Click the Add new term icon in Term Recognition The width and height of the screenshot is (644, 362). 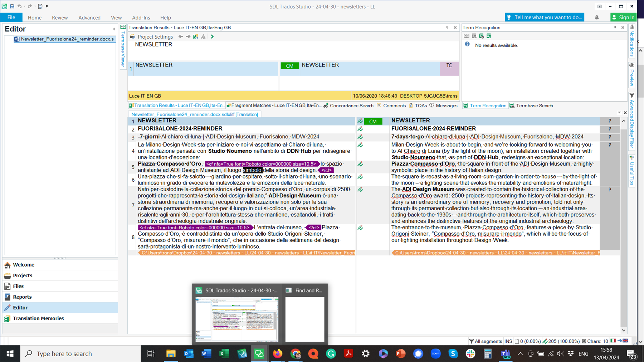[x=474, y=36]
